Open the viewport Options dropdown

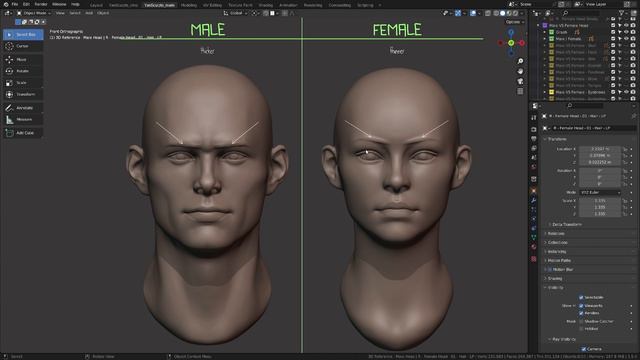click(x=515, y=22)
